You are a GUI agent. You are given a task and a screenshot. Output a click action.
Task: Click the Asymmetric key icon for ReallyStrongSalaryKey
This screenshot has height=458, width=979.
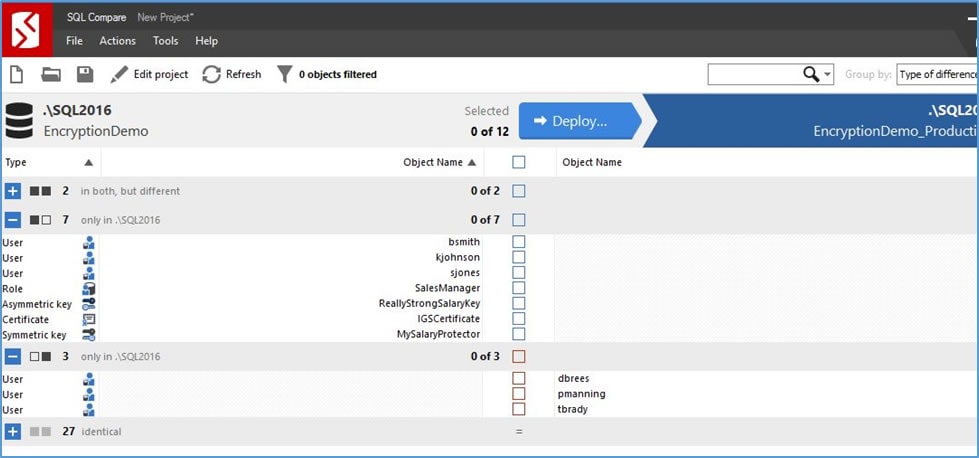(89, 304)
